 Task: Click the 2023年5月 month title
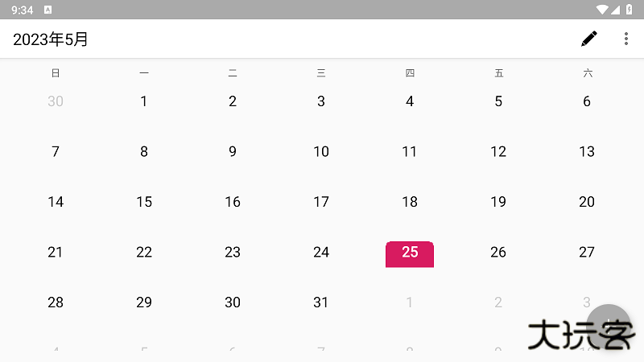coord(51,39)
